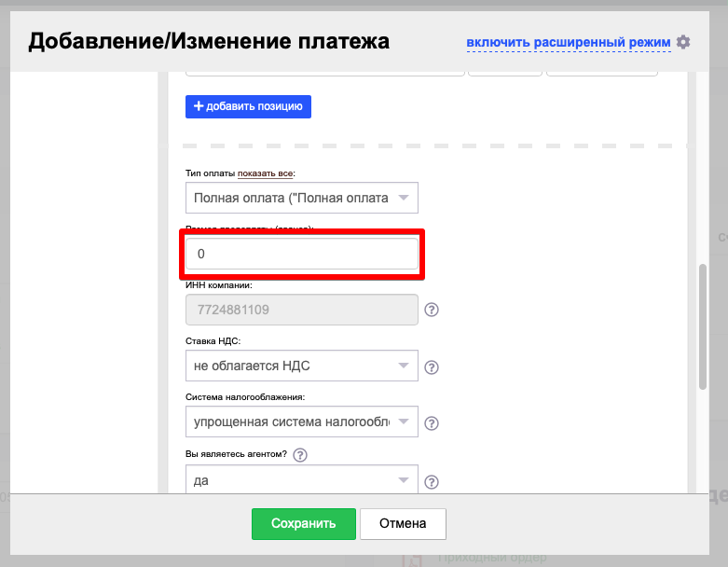Expand the Ставка НДС dropdown 'не облагается НДС'
This screenshot has height=567, width=728.
pos(302,366)
